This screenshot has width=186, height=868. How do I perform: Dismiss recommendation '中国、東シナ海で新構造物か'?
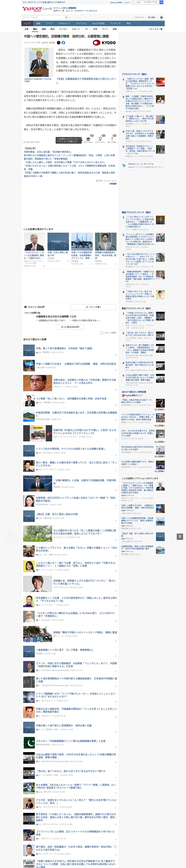tap(115, 355)
